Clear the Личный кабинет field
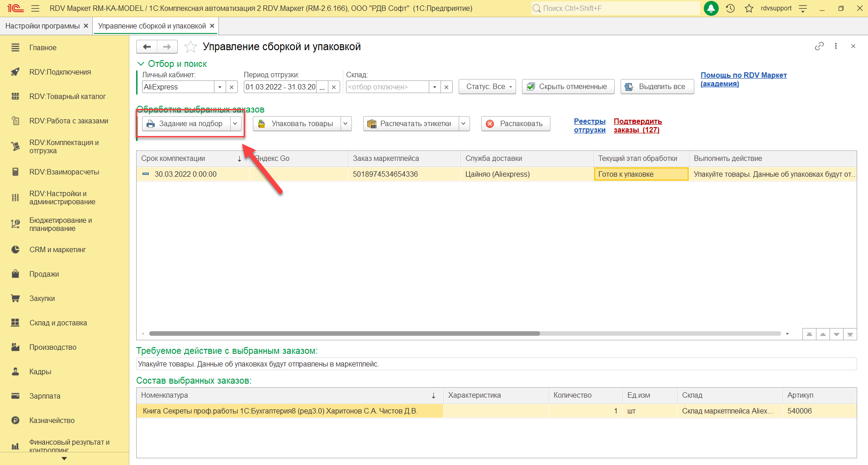 pos(232,87)
